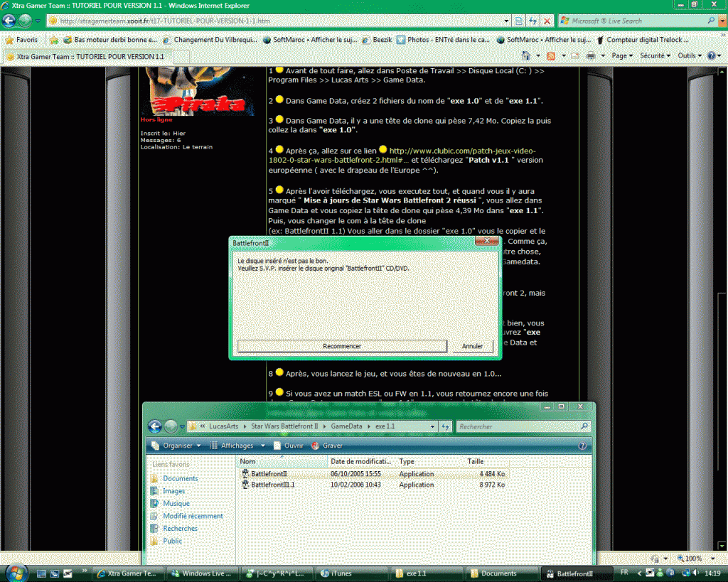Refresh the Explorer folder view

(x=445, y=426)
